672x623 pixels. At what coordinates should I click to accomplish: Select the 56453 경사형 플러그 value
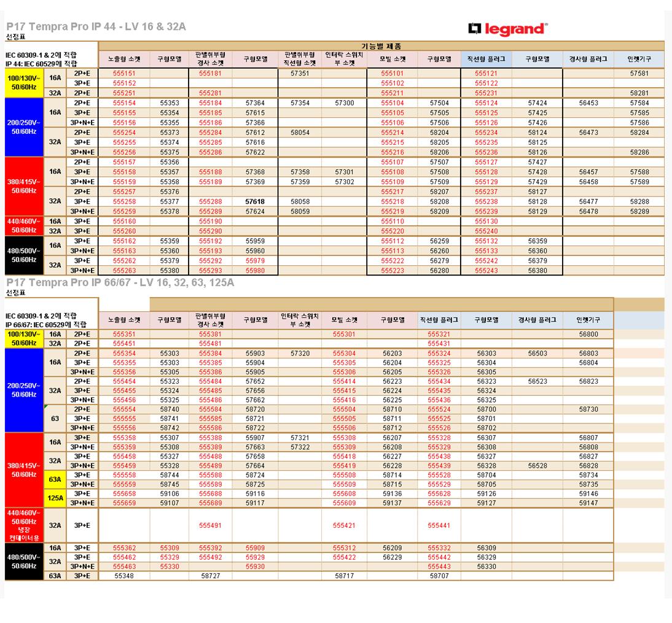pos(588,103)
